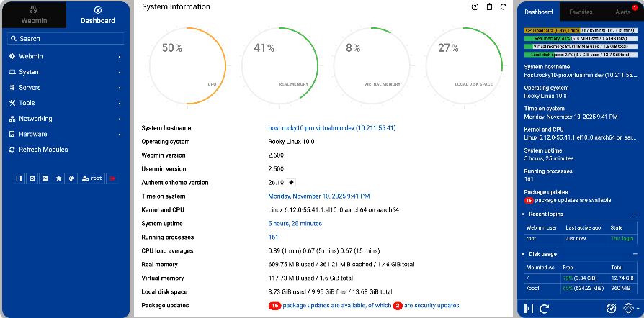Open the settings gear dropdown in right panel
This screenshot has width=644, height=318.
tap(630, 308)
